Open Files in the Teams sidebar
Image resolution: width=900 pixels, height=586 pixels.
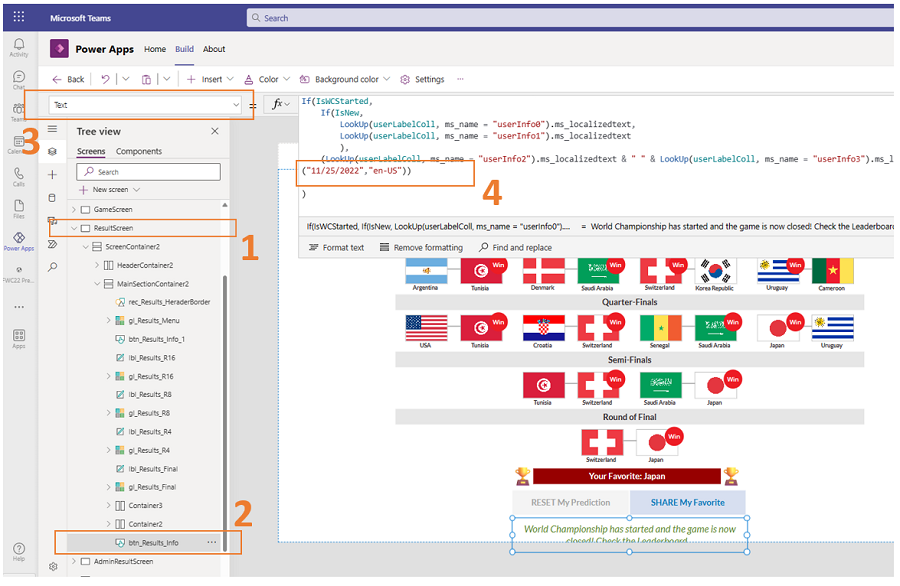[18, 209]
